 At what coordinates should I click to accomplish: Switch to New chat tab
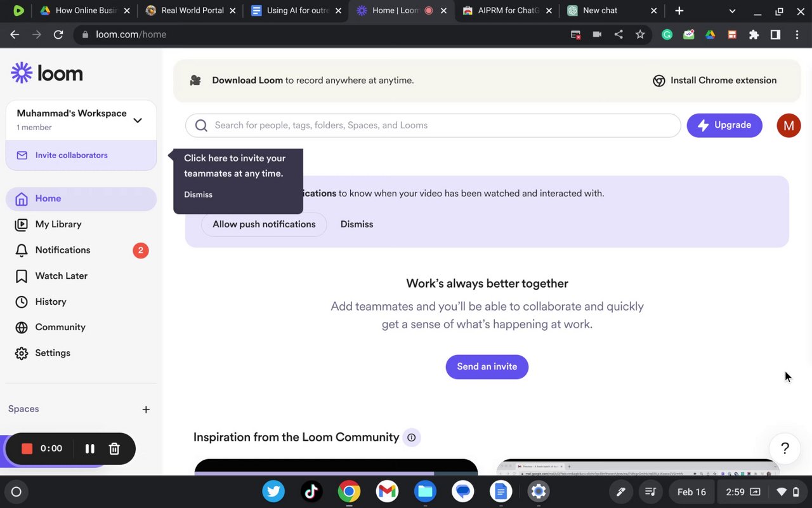click(x=612, y=11)
